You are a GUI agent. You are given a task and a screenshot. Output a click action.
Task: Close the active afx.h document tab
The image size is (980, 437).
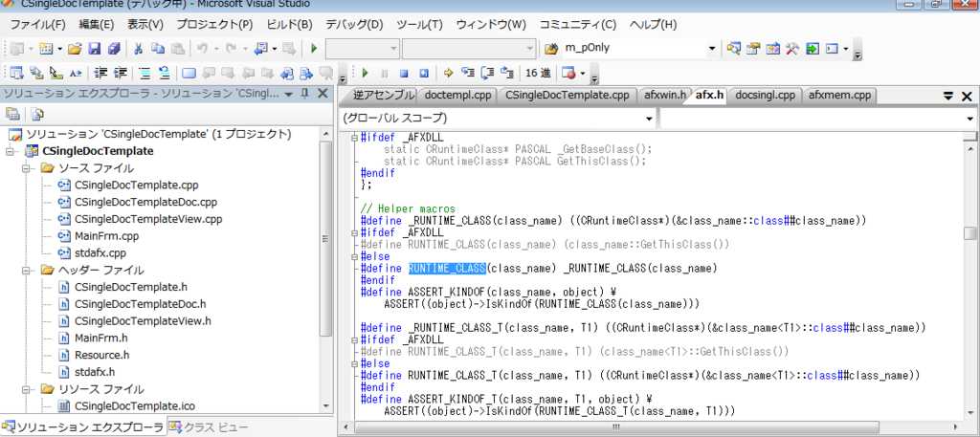[967, 97]
